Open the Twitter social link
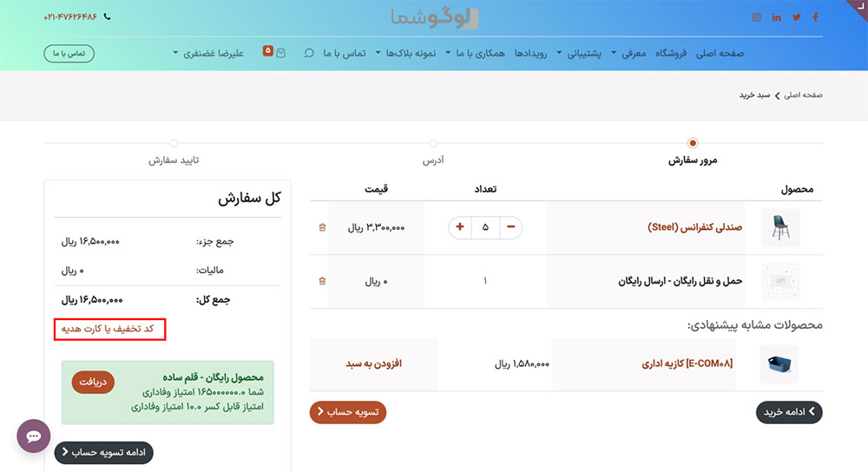The image size is (868, 471). tap(797, 17)
